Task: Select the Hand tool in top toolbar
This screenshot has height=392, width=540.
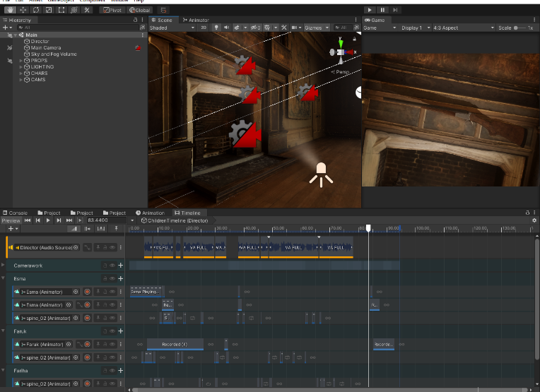Action: (x=10, y=10)
